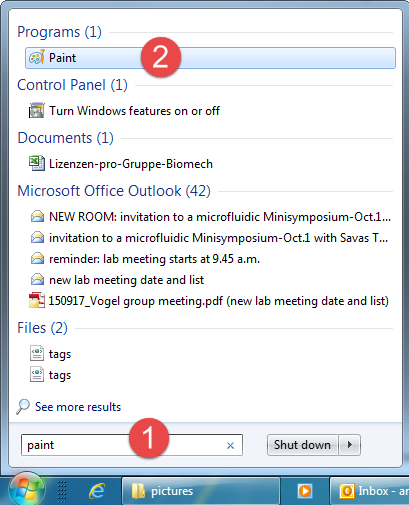The width and height of the screenshot is (409, 505).
Task: Click the Windows Start orb
Action: pos(27,489)
